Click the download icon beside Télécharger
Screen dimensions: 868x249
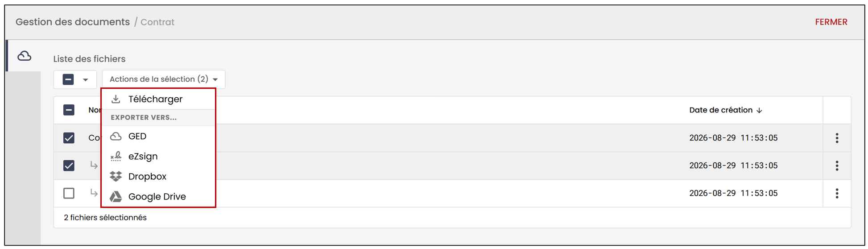click(116, 99)
